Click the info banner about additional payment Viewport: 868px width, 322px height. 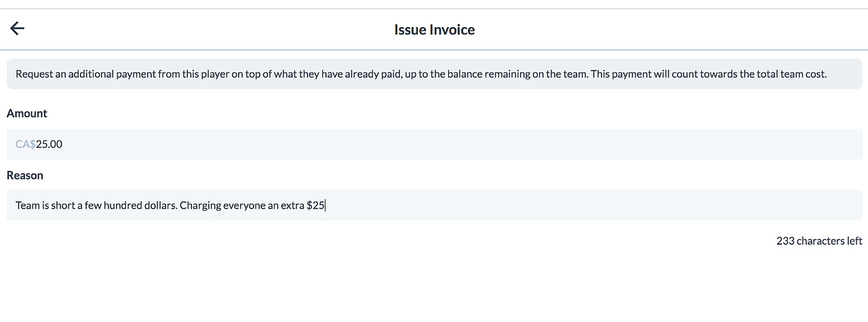[434, 74]
